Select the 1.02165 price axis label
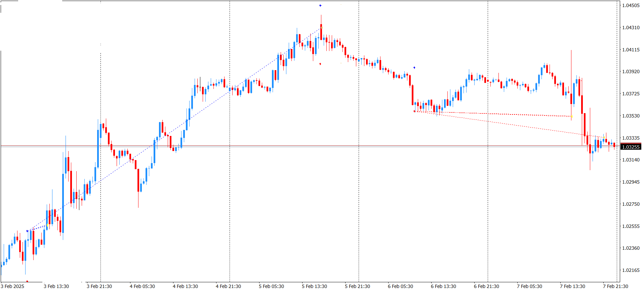This screenshot has width=644, height=291. click(x=631, y=270)
